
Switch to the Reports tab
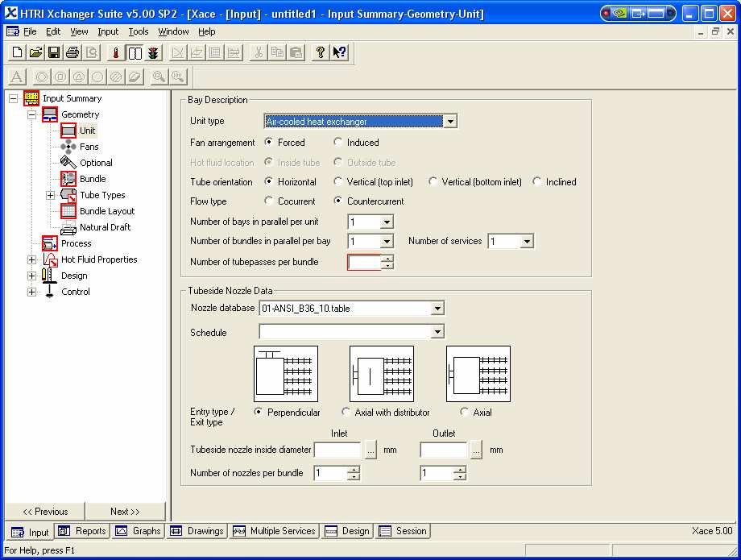[x=82, y=531]
